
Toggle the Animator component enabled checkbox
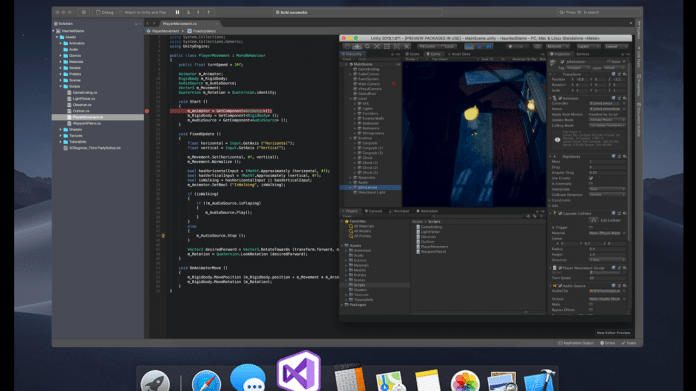click(x=560, y=98)
